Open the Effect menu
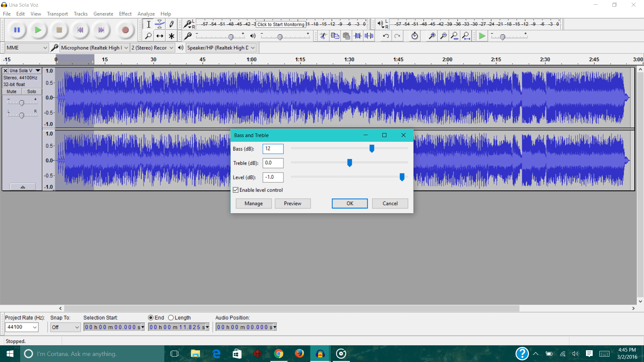Viewport: 644px width, 362px height. [125, 14]
